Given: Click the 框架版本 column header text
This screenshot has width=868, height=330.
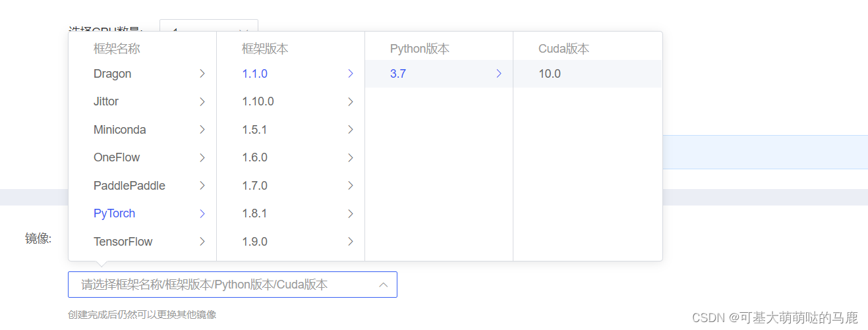Looking at the screenshot, I should (x=265, y=49).
